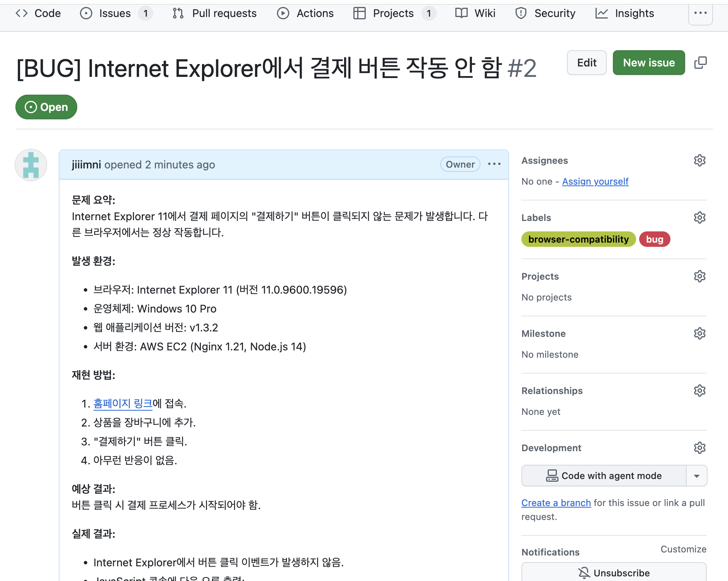Viewport: 728px width, 581px height.
Task: Click the jiiimni author name
Action: [x=86, y=165]
